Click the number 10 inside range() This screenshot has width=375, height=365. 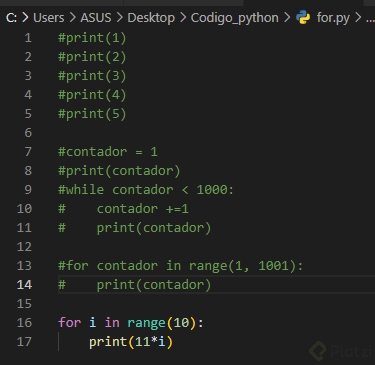click(x=181, y=323)
